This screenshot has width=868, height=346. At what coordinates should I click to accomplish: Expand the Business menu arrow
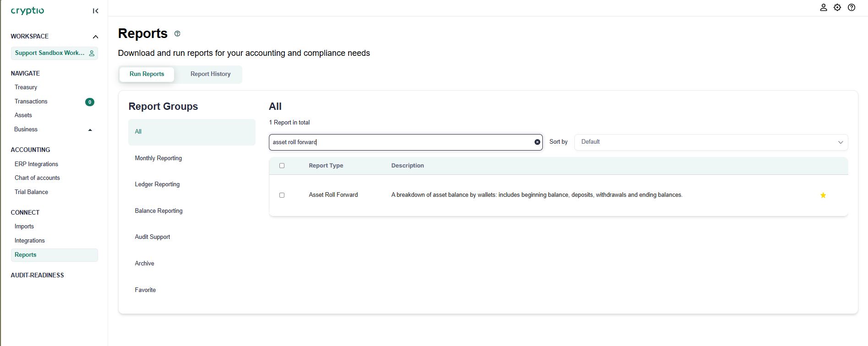(x=90, y=130)
